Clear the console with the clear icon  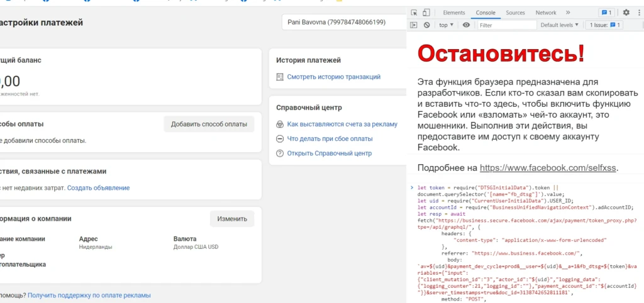(427, 25)
